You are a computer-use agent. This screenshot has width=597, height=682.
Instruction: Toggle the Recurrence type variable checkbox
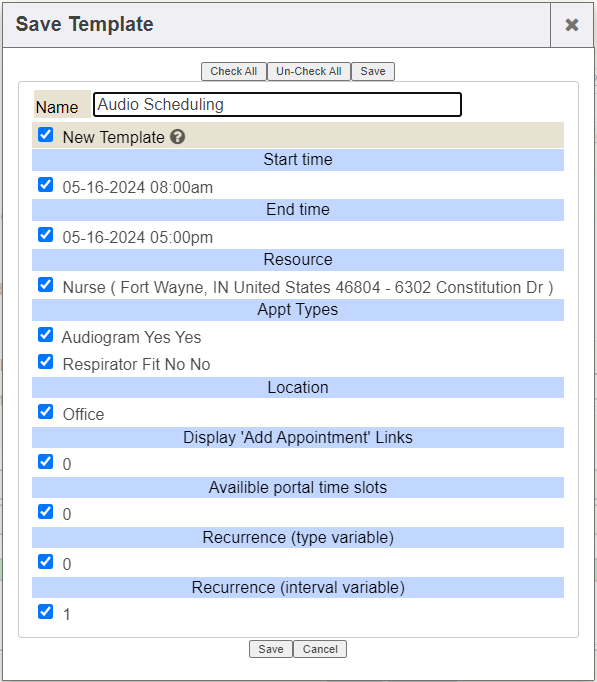[x=46, y=562]
